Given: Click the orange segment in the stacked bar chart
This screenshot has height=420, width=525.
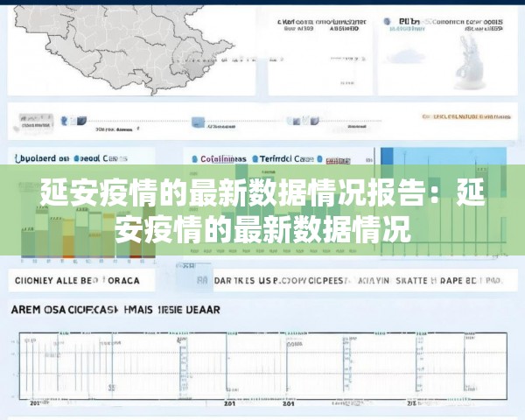Looking at the screenshot, I should tap(68, 246).
